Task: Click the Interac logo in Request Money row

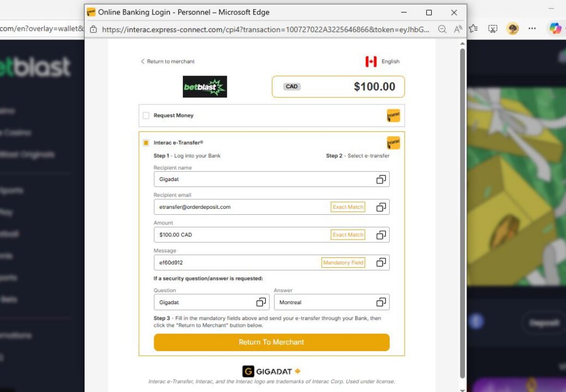Action: pyautogui.click(x=393, y=116)
